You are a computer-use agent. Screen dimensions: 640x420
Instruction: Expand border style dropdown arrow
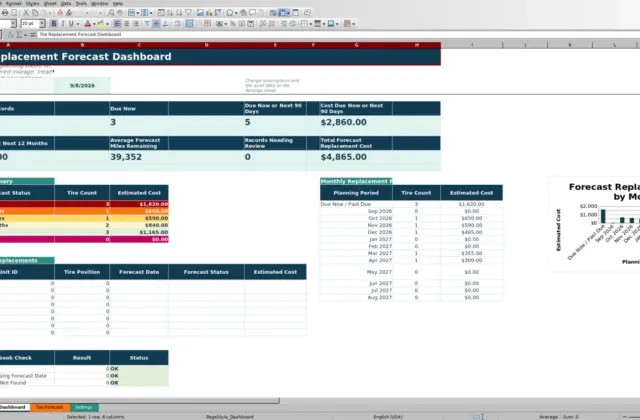(324, 24)
